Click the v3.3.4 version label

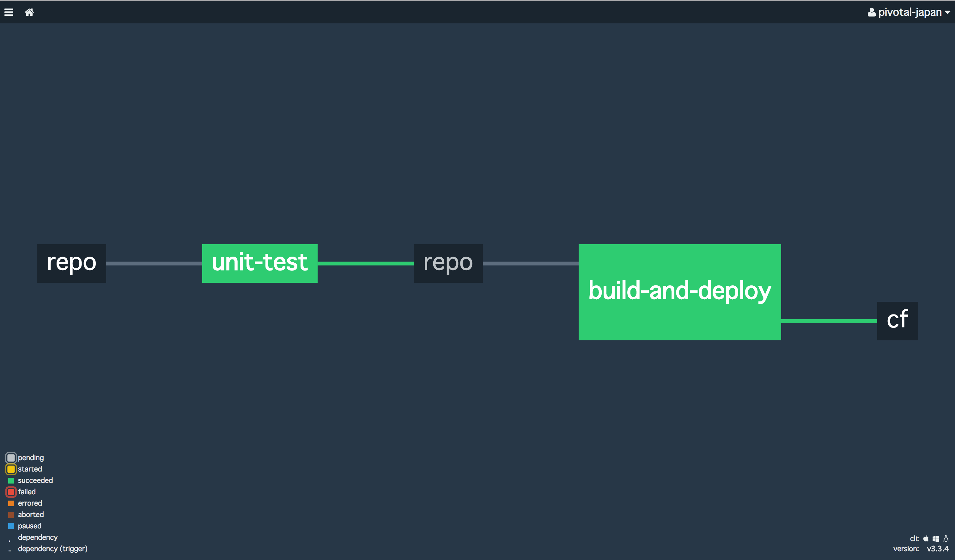(937, 549)
